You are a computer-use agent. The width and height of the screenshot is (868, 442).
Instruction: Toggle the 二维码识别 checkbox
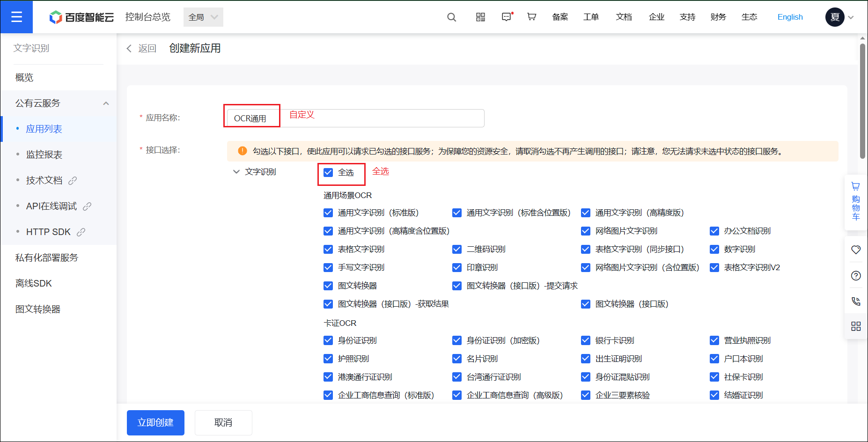[x=457, y=249]
